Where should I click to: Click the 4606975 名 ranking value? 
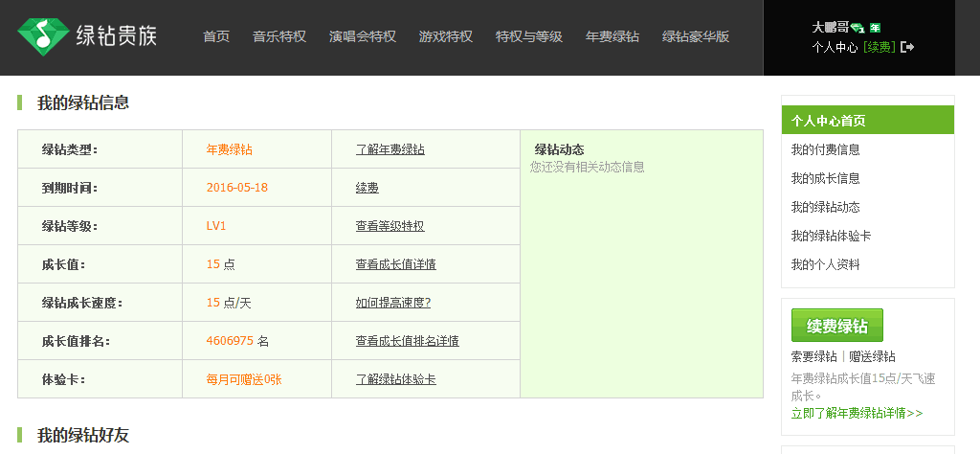[237, 341]
